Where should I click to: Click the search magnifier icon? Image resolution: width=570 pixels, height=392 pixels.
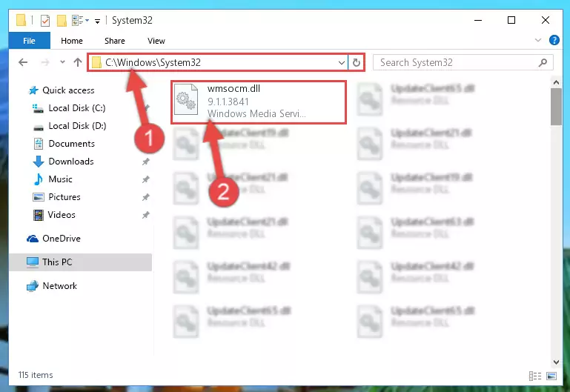point(543,62)
